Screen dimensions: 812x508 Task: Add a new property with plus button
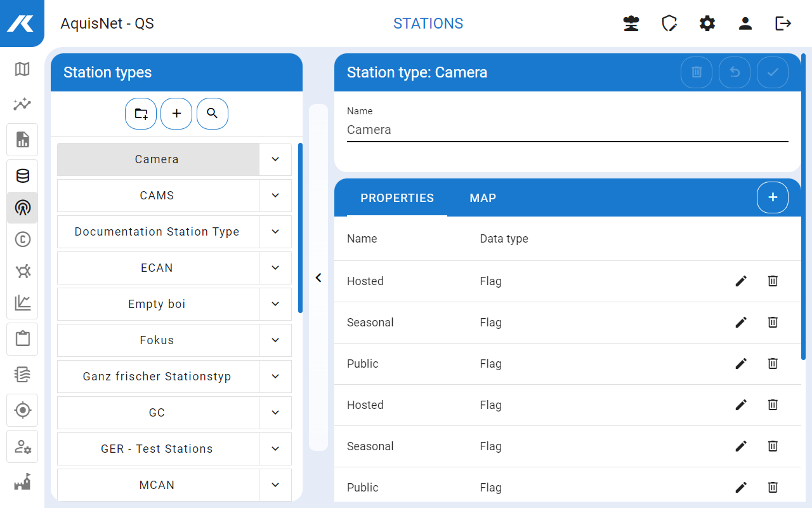click(x=773, y=197)
